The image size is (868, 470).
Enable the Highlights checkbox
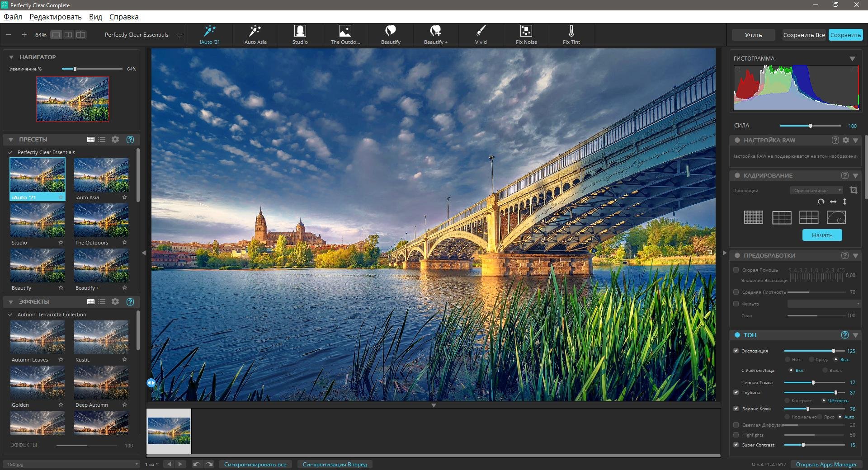click(736, 435)
